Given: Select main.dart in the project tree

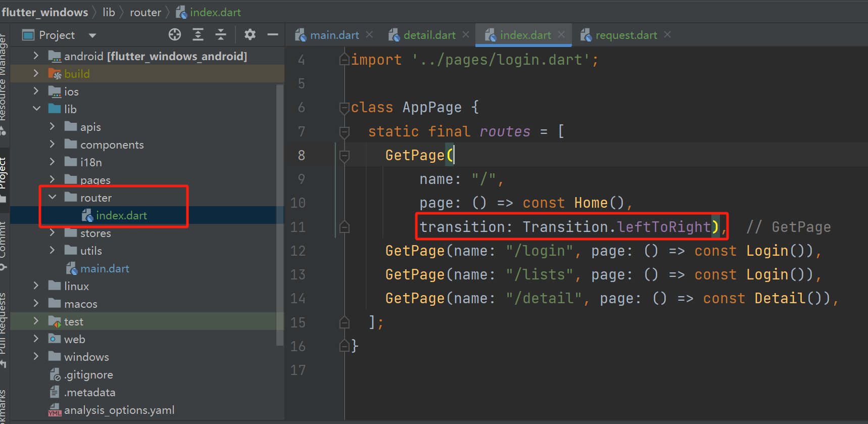Looking at the screenshot, I should (x=105, y=268).
